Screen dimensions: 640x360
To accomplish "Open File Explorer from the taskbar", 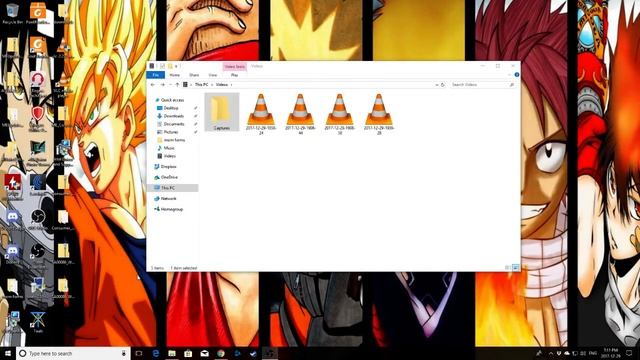I will (x=172, y=353).
